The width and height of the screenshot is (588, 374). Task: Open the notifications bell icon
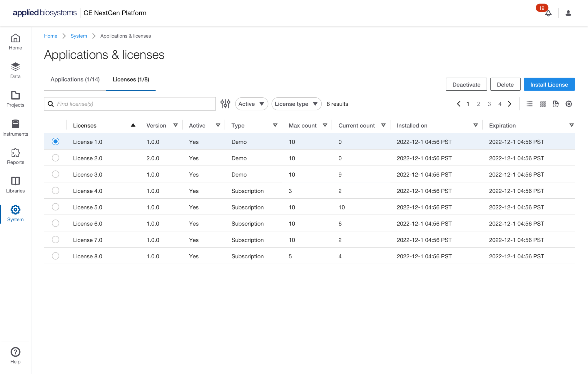click(x=548, y=13)
